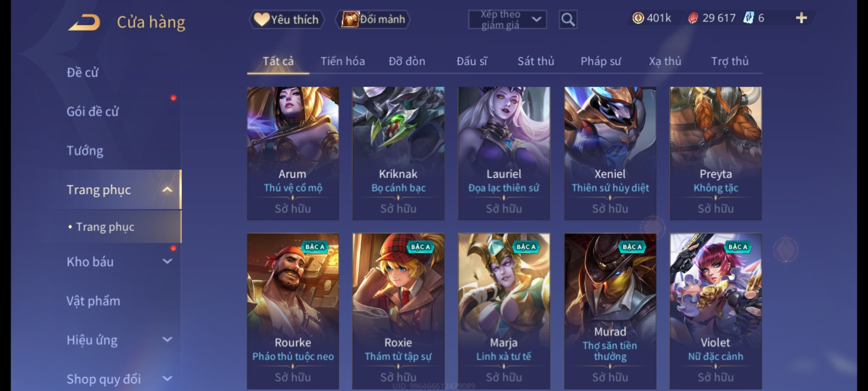Select the Violet Nữ đặc cảnh skin card
Viewport: 868px width, 391px height.
(x=715, y=311)
